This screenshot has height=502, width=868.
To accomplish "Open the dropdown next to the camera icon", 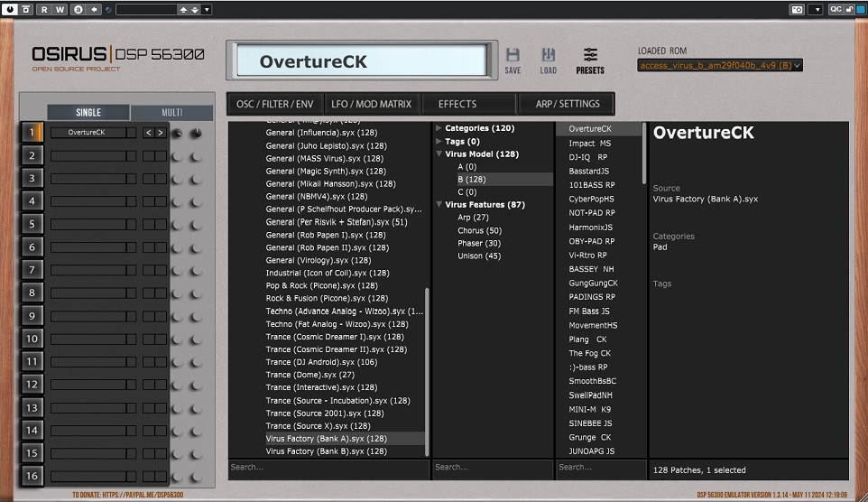I will [817, 9].
